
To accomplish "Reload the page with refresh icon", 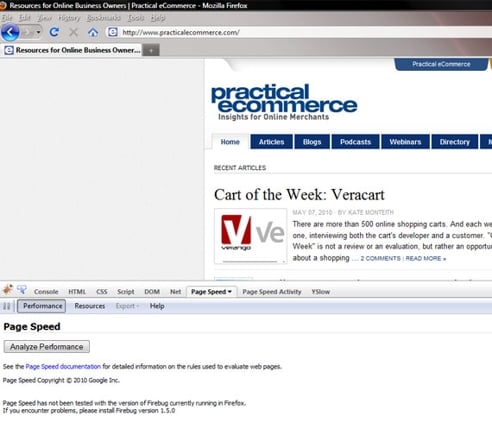I will click(54, 32).
